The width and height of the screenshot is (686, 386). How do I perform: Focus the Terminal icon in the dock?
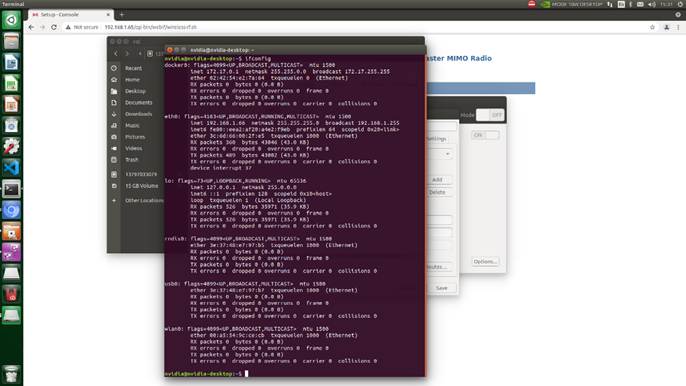[11, 189]
